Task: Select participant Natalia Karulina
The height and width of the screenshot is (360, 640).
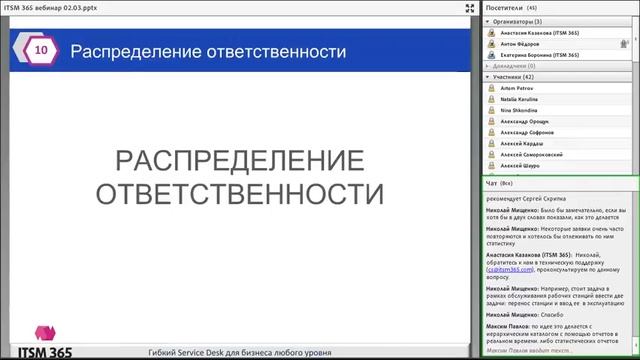Action: pos(519,99)
